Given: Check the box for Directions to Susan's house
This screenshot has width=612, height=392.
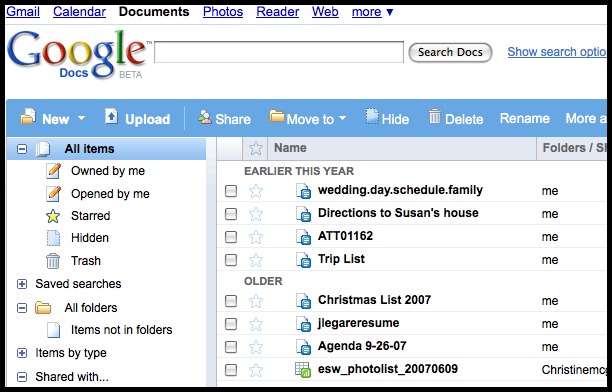Looking at the screenshot, I should click(x=231, y=214).
